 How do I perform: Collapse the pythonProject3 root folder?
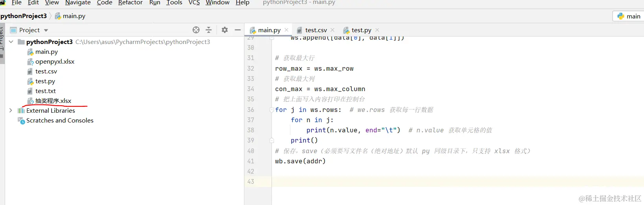11,42
